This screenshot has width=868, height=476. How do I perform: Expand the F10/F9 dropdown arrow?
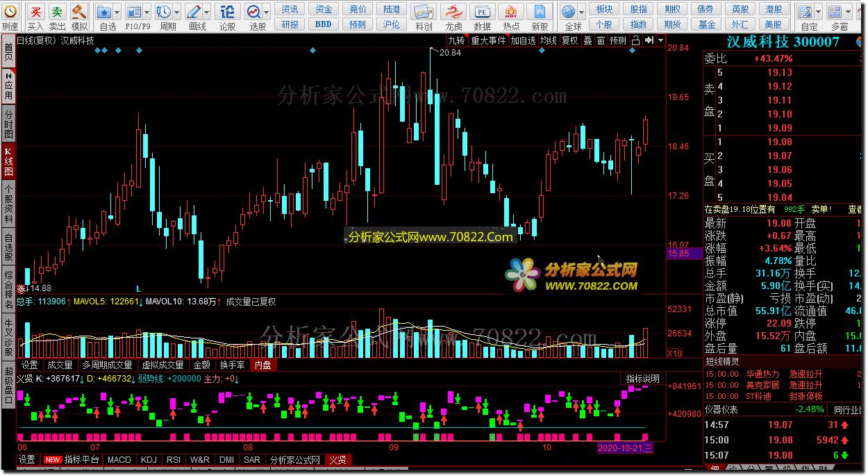click(x=146, y=12)
